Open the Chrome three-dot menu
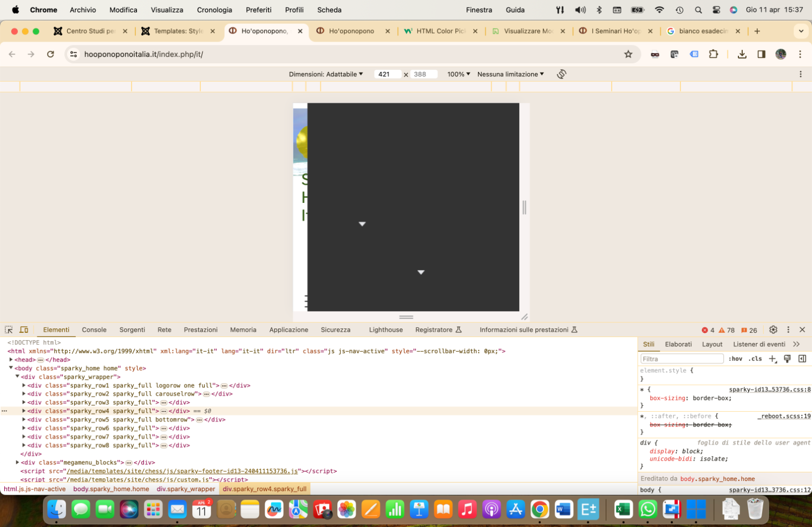The image size is (812, 527). [800, 54]
